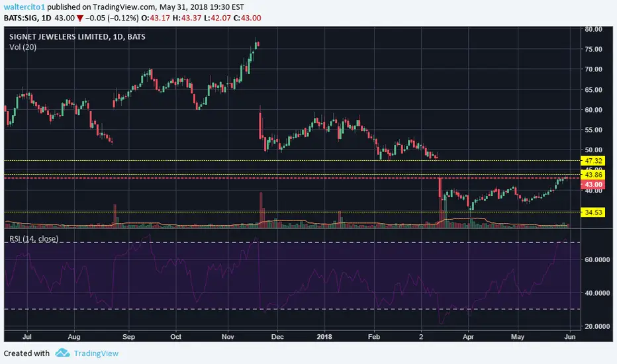Click the 20.0000 RSI axis value

(597, 326)
